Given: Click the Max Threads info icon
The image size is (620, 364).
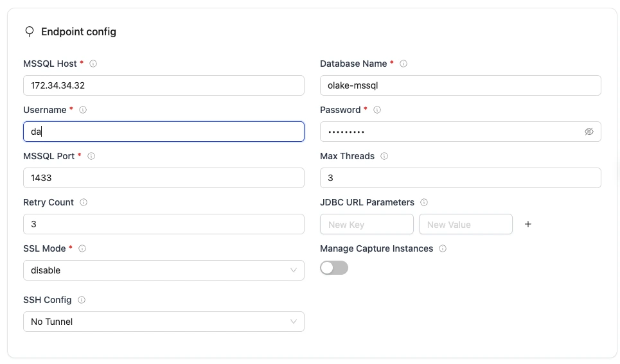Looking at the screenshot, I should (x=384, y=156).
